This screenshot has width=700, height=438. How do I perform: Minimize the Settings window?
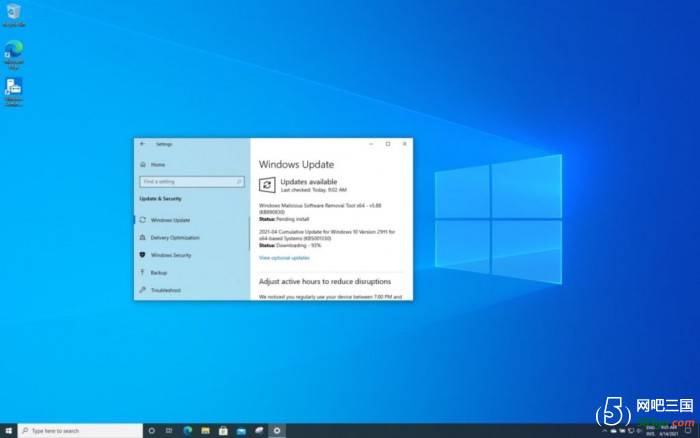point(371,144)
